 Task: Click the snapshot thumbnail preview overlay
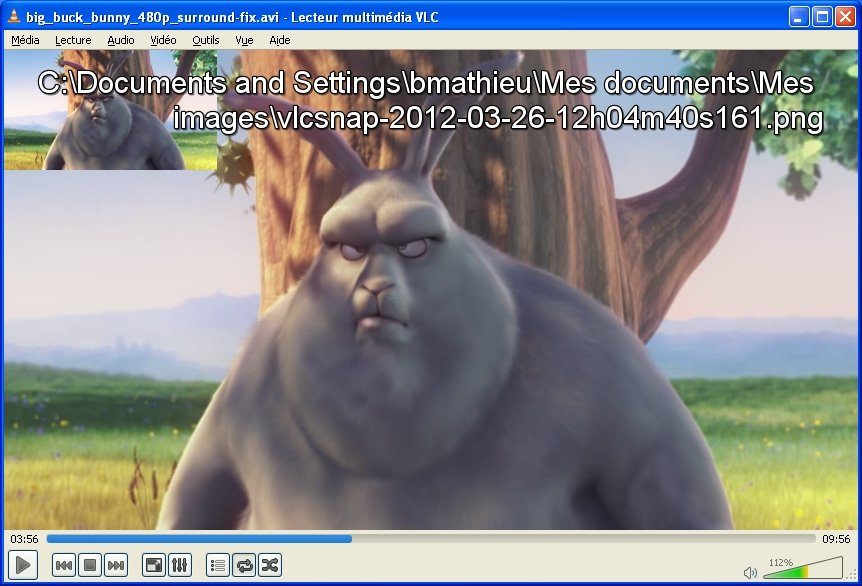coord(110,110)
